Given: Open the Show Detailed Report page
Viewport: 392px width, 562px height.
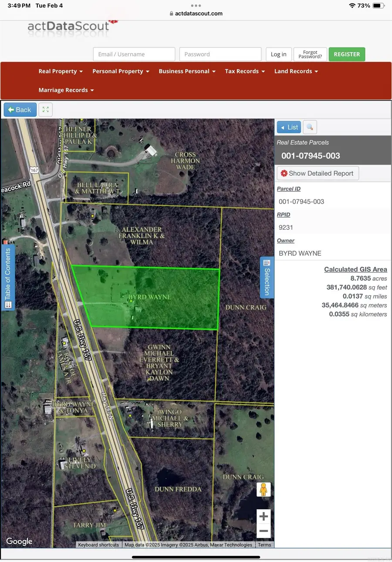Looking at the screenshot, I should click(318, 173).
